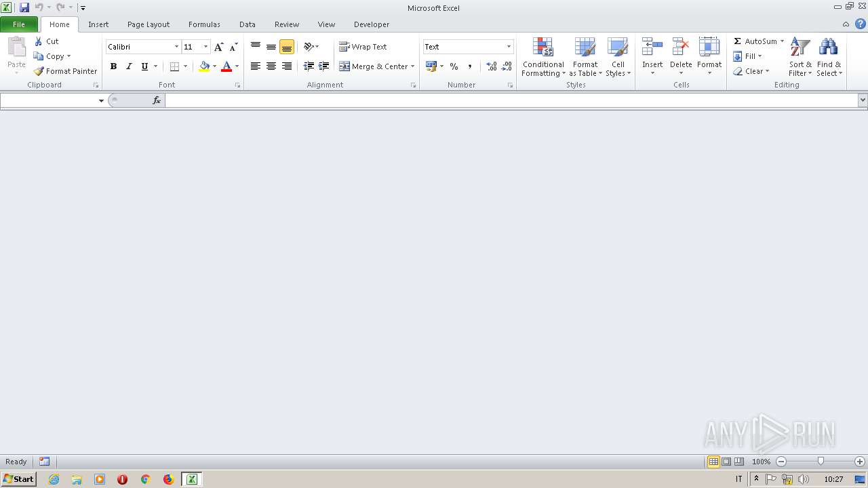Switch to the Formulas tab
Screen dimensions: 868x488
point(204,24)
